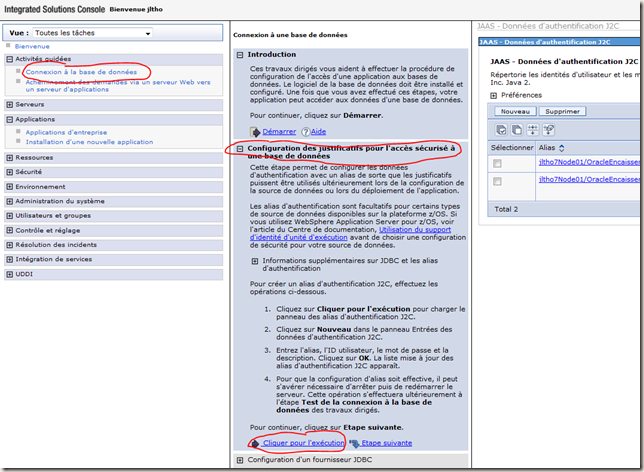The height and width of the screenshot is (472, 644).
Task: Click the Démarrer arrow icon
Action: tap(255, 132)
